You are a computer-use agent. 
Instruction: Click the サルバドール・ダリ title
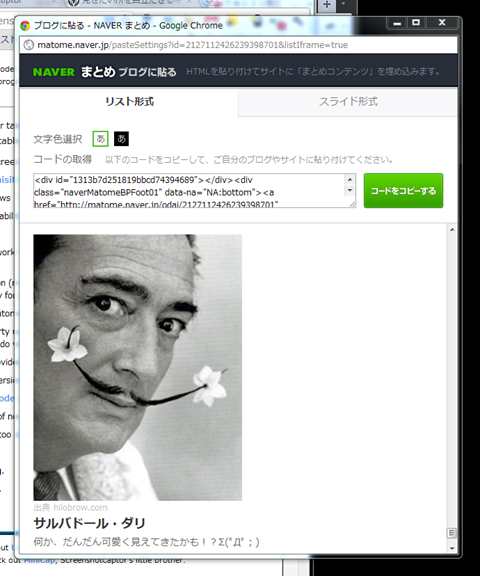[x=90, y=523]
